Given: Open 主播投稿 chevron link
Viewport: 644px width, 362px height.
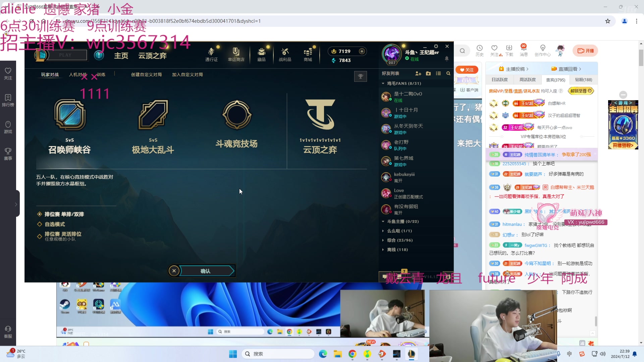Looking at the screenshot, I should click(x=514, y=69).
